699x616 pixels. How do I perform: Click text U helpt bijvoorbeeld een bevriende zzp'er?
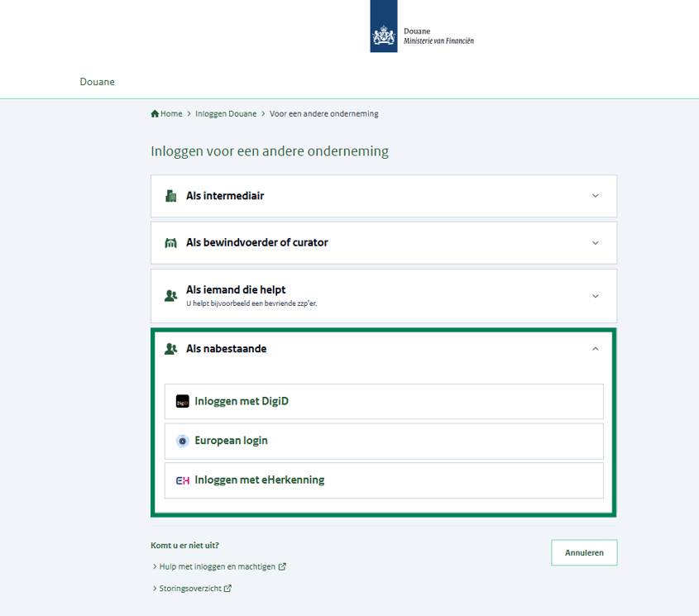[251, 303]
